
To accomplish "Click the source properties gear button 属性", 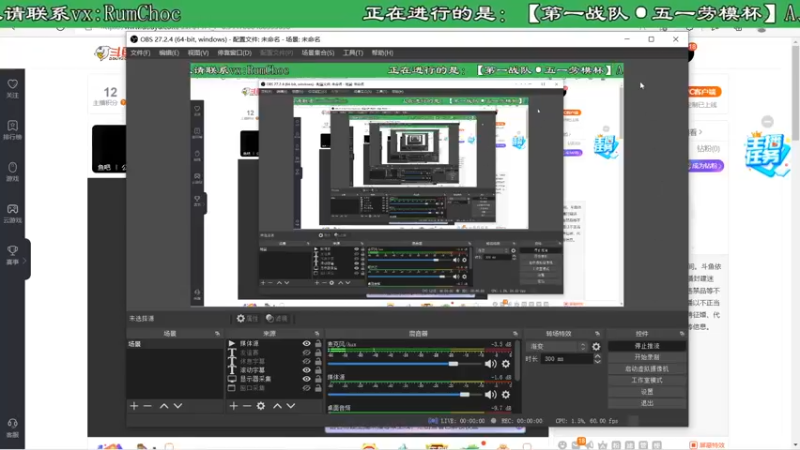I will (x=247, y=319).
